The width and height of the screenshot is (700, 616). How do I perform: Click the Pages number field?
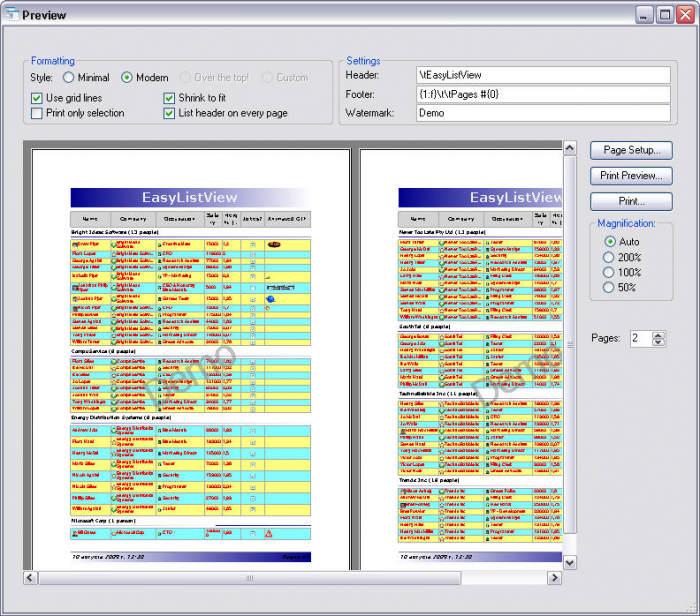(x=641, y=338)
